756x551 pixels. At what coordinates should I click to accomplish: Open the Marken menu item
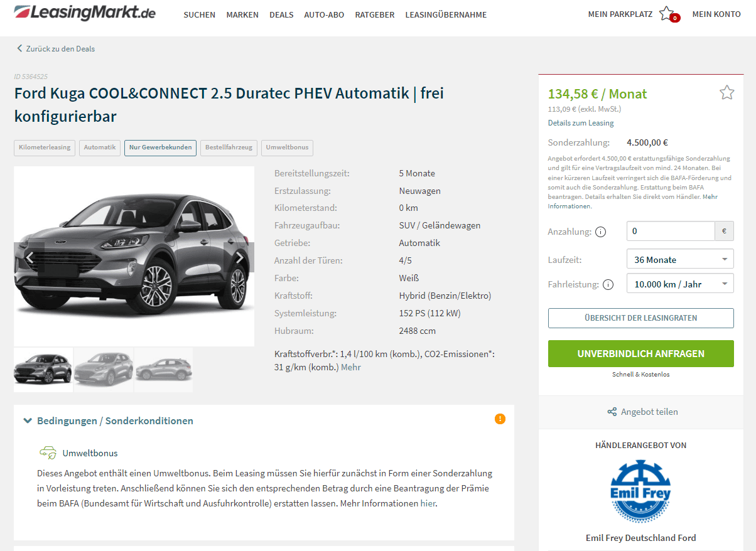click(242, 14)
